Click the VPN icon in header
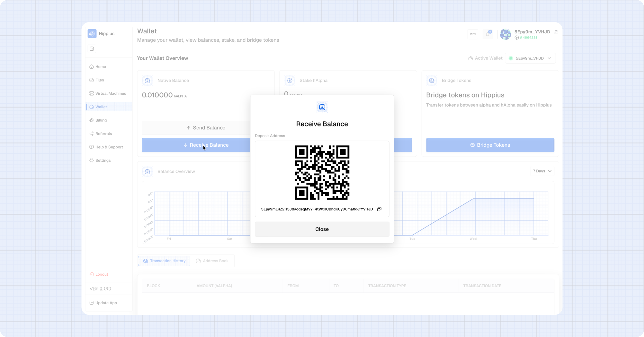This screenshot has width=644, height=337. pyautogui.click(x=473, y=34)
